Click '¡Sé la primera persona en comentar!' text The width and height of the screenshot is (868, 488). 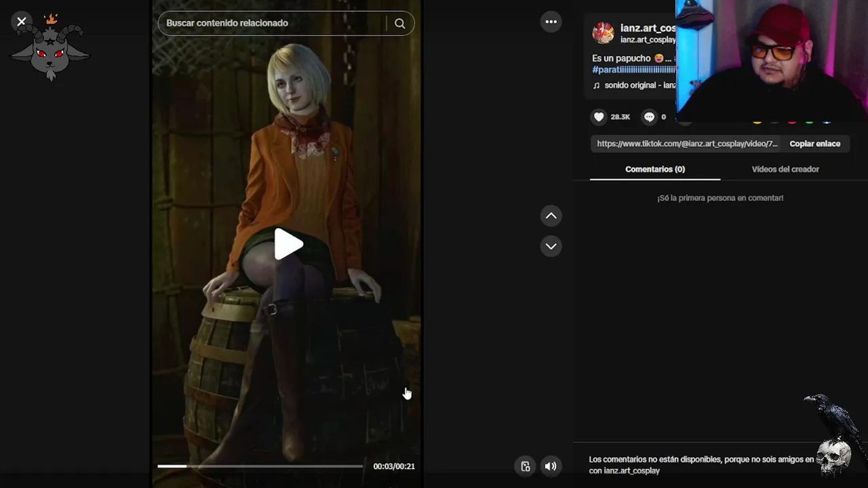point(720,198)
